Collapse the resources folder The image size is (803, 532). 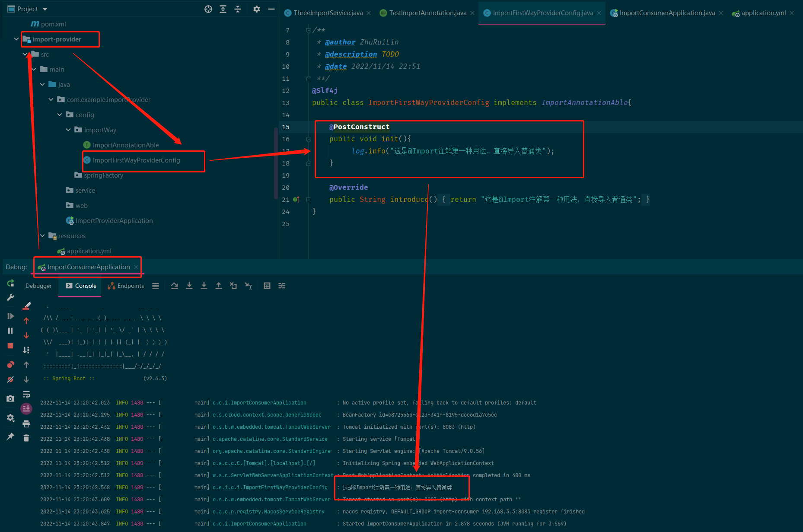42,236
